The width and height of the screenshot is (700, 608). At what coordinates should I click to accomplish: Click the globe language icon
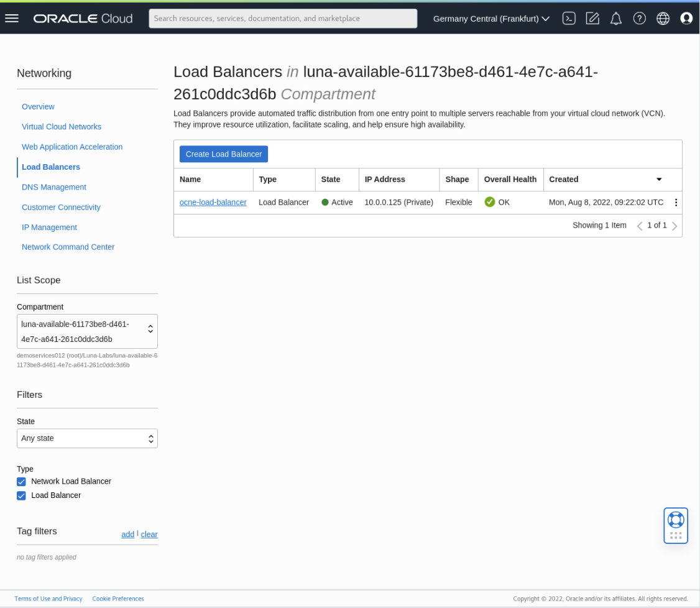[x=663, y=18]
